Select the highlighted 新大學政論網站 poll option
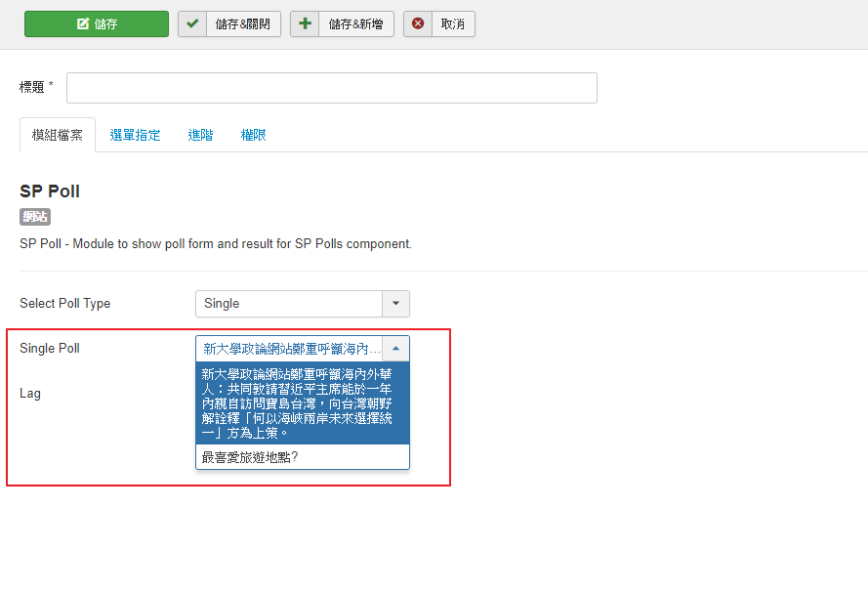The image size is (868, 592). tap(302, 402)
